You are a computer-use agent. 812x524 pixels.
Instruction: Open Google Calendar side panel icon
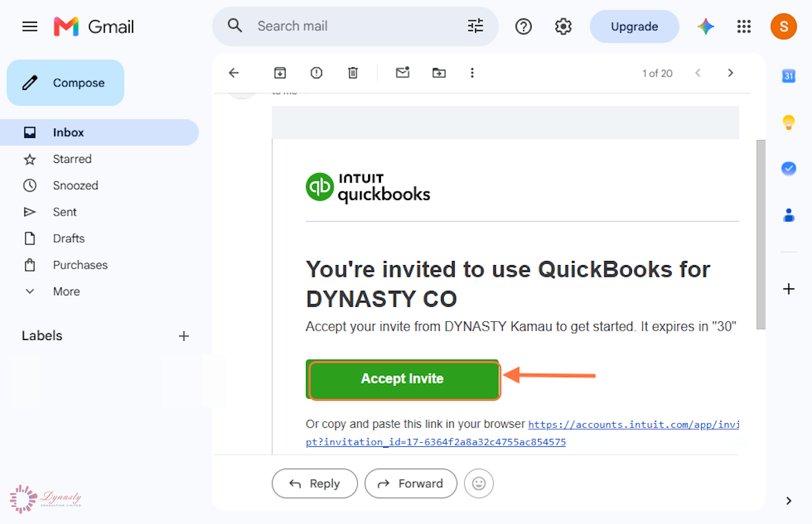pyautogui.click(x=788, y=76)
